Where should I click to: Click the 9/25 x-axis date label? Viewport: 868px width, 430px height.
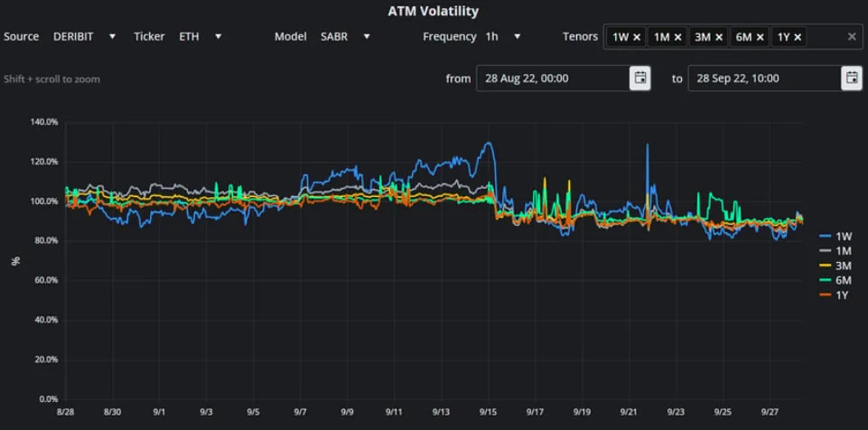[x=723, y=412]
